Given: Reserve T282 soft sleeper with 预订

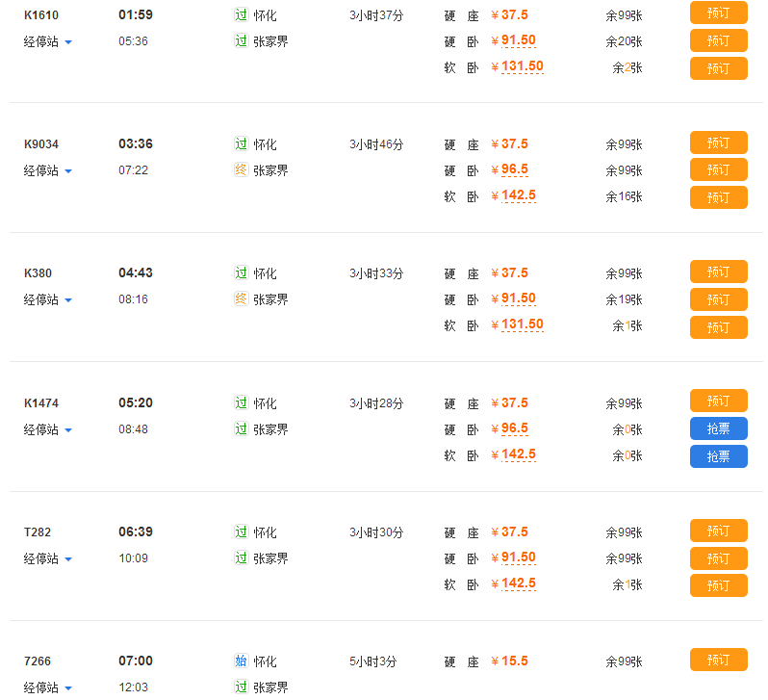Looking at the screenshot, I should [x=718, y=585].
